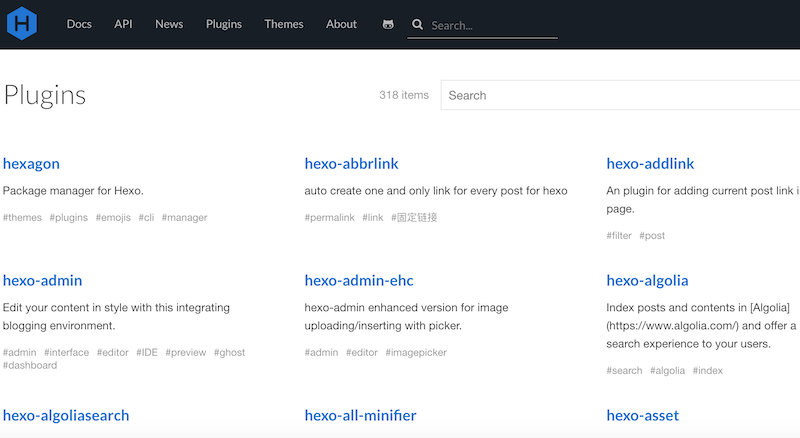Open the Themes page
800x438 pixels.
point(284,24)
